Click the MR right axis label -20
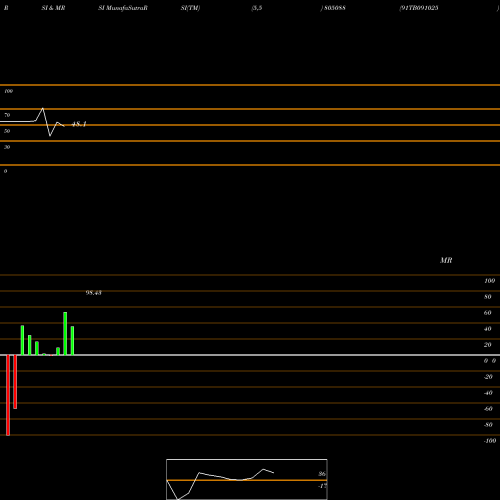 pyautogui.click(x=488, y=377)
